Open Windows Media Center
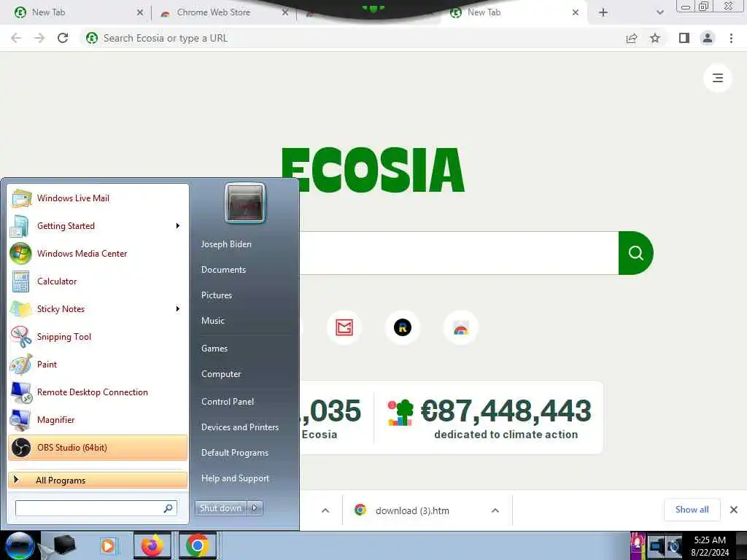 tap(98, 253)
